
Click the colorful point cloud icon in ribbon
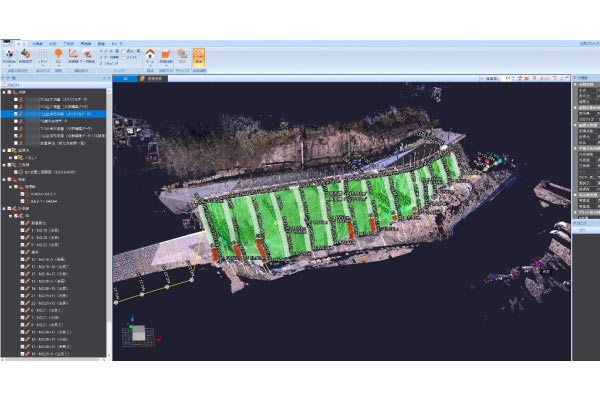pos(8,54)
